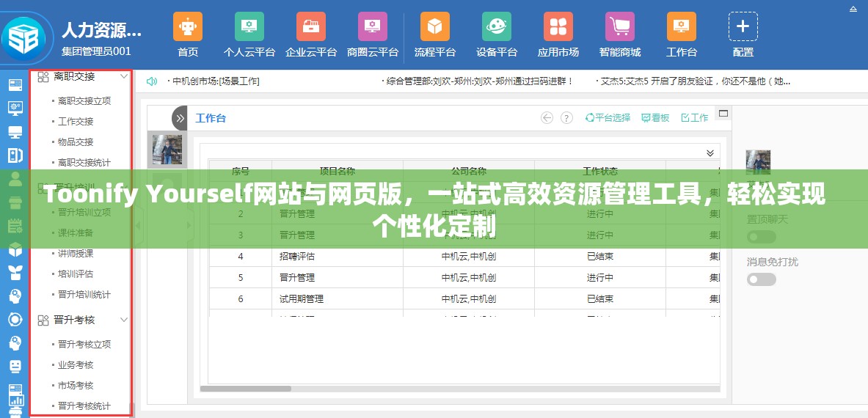The image size is (868, 418).
Task: Collapse the 离职交接 section chevron
Action: (124, 76)
